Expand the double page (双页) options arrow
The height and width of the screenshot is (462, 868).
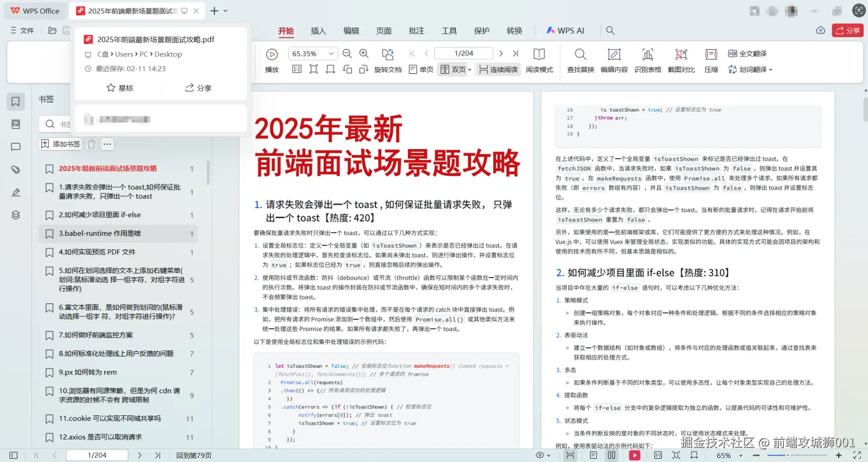point(469,69)
